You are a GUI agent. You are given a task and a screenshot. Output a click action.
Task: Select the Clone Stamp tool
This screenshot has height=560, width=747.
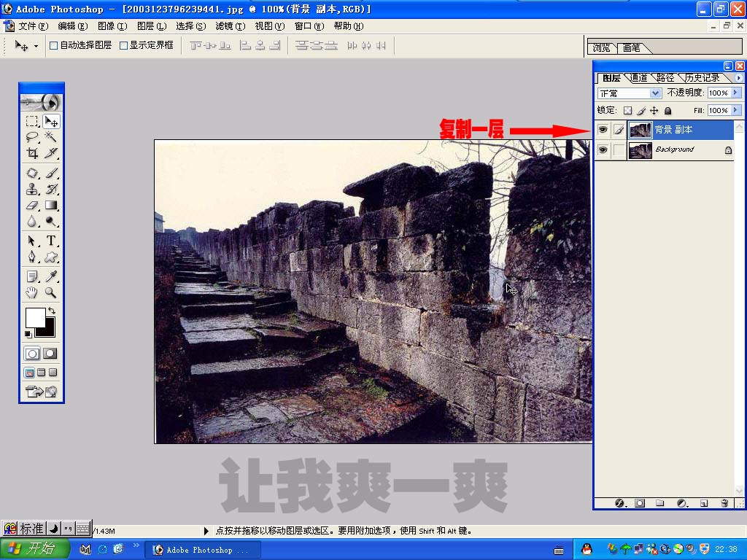pyautogui.click(x=32, y=189)
